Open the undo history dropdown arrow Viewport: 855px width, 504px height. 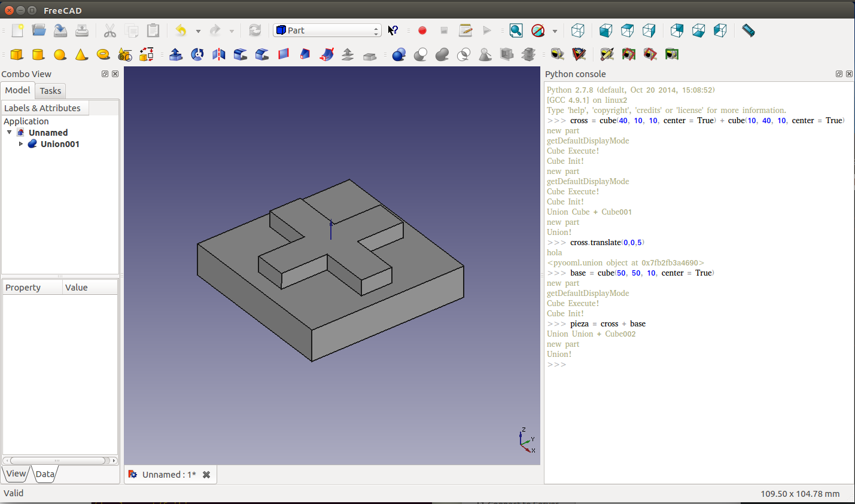tap(198, 31)
